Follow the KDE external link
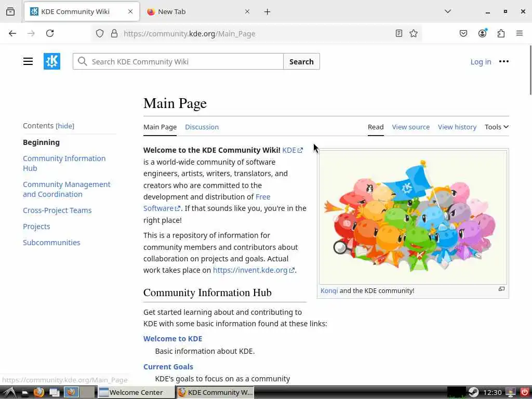532x399 pixels. pyautogui.click(x=292, y=150)
